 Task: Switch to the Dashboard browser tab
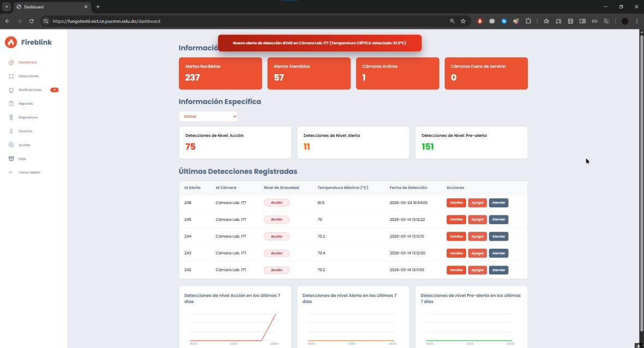point(52,7)
